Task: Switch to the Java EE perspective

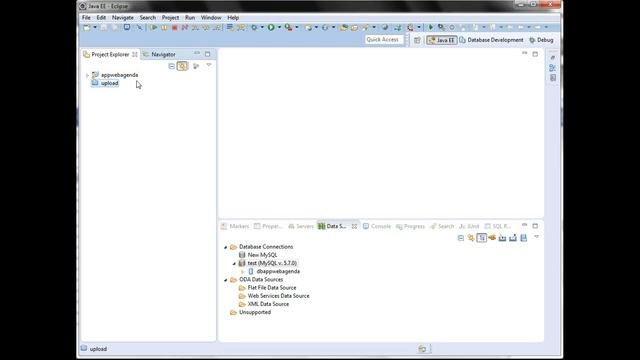Action: click(x=442, y=40)
